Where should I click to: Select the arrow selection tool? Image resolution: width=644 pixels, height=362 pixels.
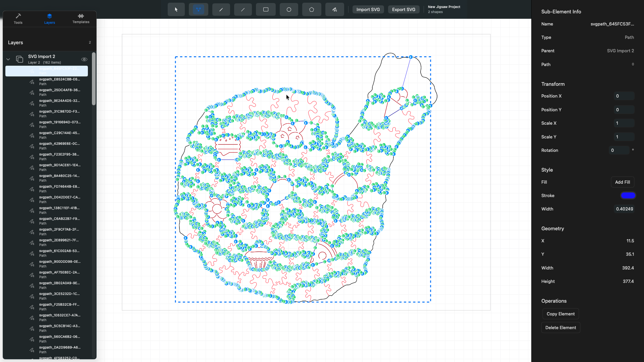(x=176, y=9)
